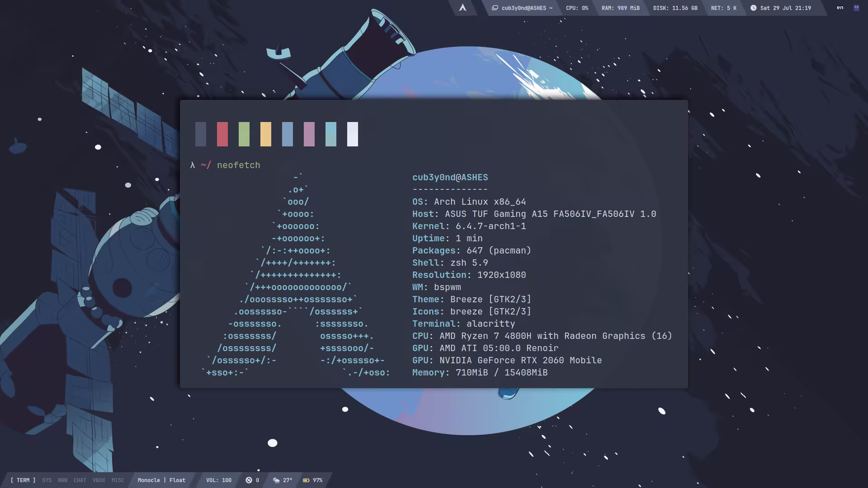Screen dimensions: 868x488
Task: Select the MISC workspace
Action: point(118,480)
